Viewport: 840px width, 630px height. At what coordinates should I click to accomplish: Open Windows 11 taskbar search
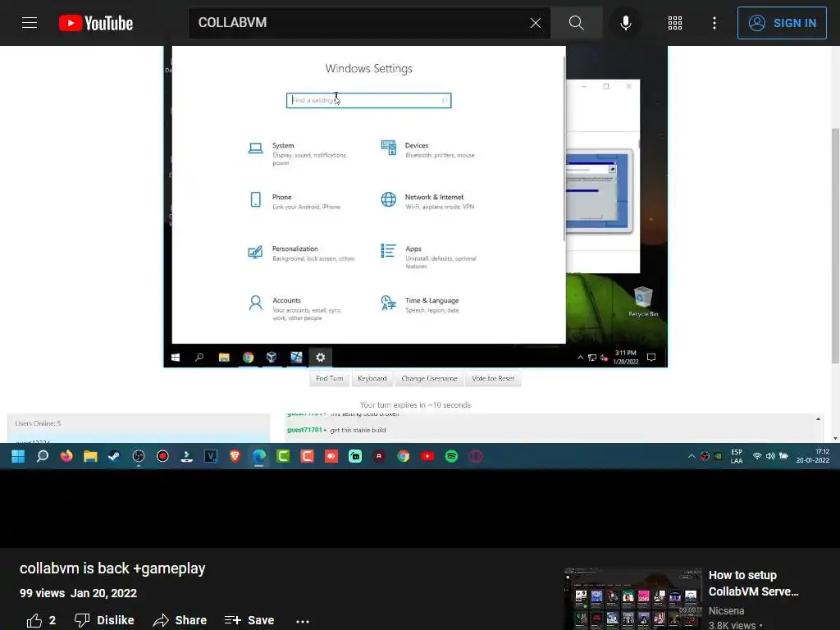(43, 456)
